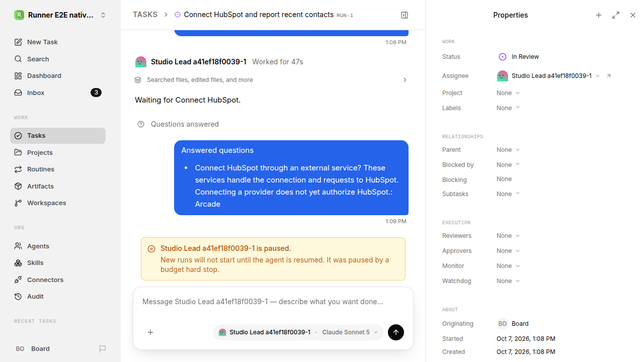Viewport: 644px width, 362px height.
Task: Set Approvers dropdown
Action: (x=508, y=251)
